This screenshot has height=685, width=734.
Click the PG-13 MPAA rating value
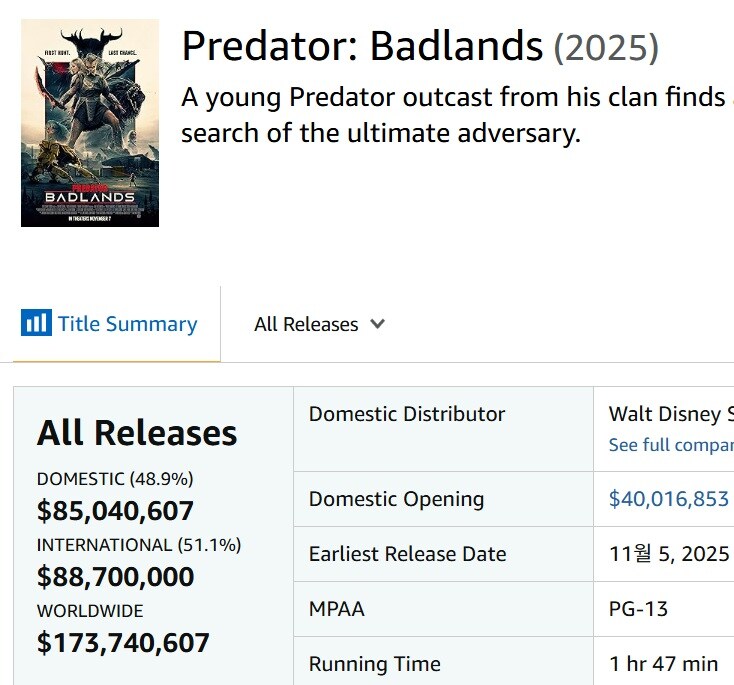(638, 609)
